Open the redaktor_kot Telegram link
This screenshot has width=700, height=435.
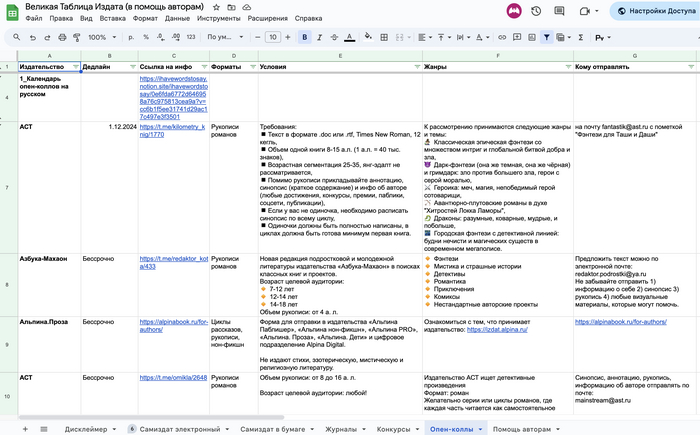pyautogui.click(x=174, y=263)
